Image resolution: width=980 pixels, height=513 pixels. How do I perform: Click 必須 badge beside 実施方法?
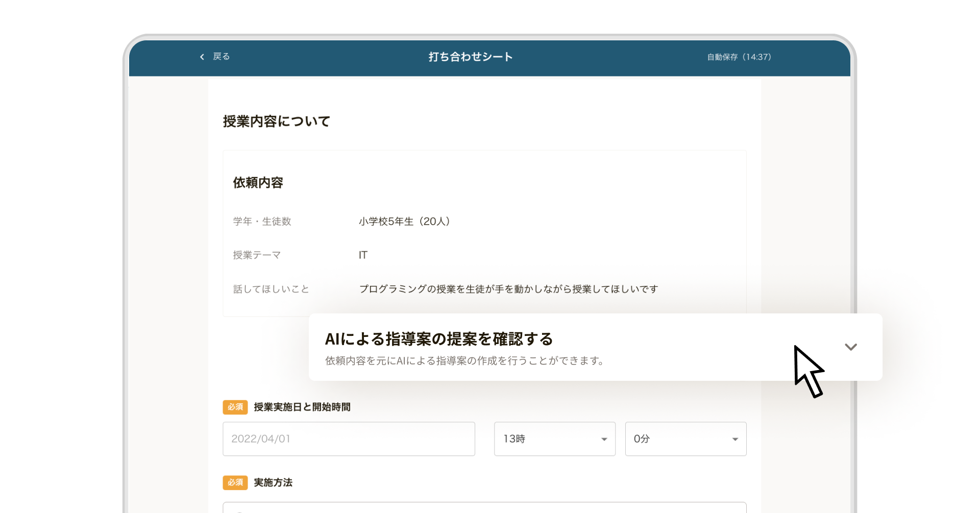click(x=235, y=482)
